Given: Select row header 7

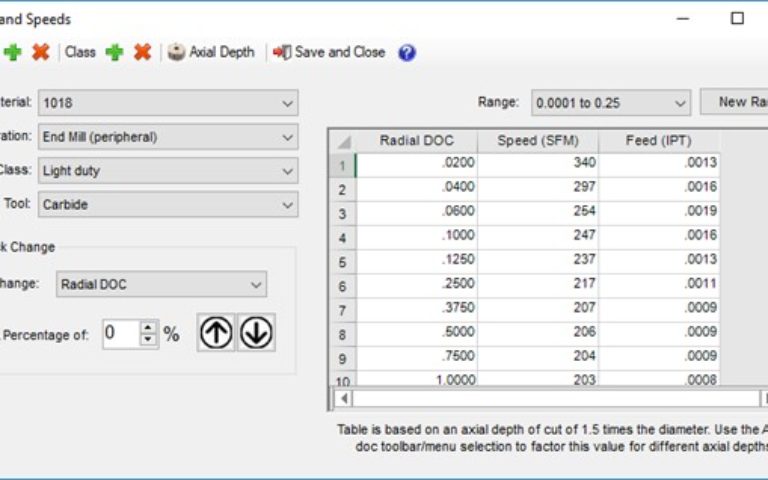Looking at the screenshot, I should click(x=343, y=310).
